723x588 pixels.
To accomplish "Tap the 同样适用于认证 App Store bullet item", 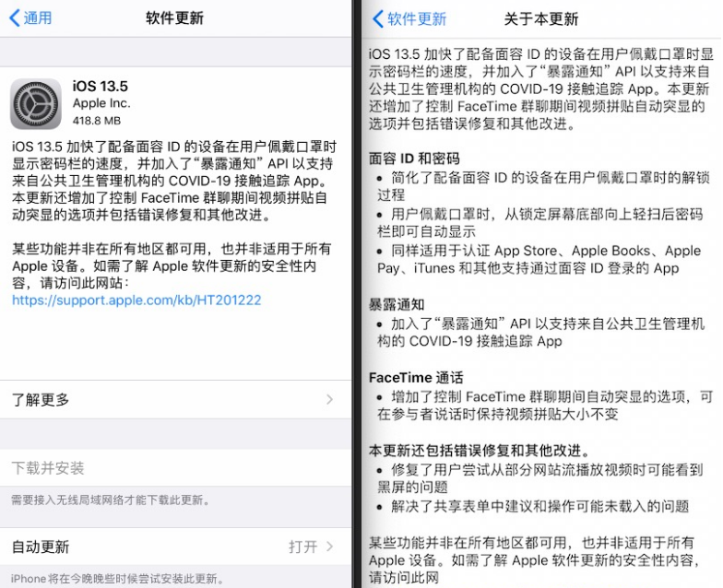I will 539,260.
